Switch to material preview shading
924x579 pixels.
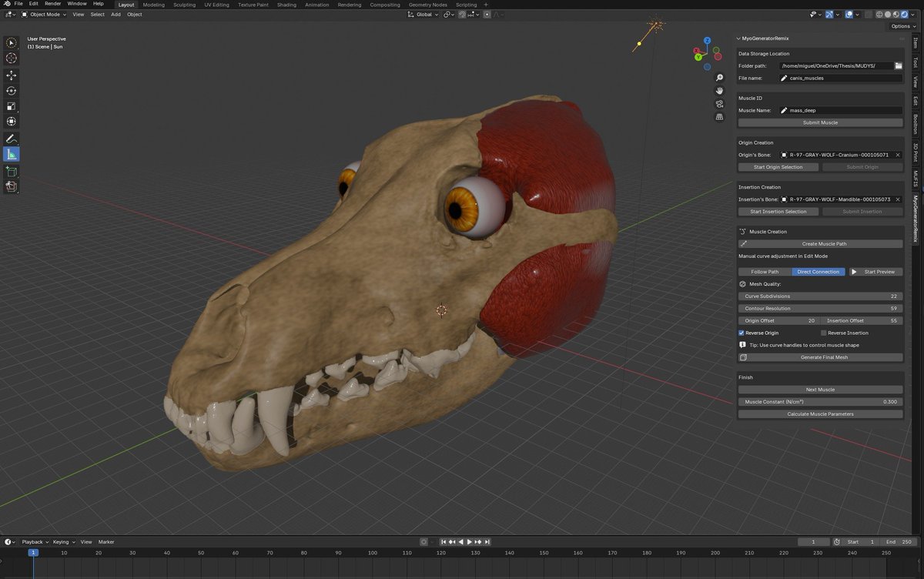tap(896, 14)
